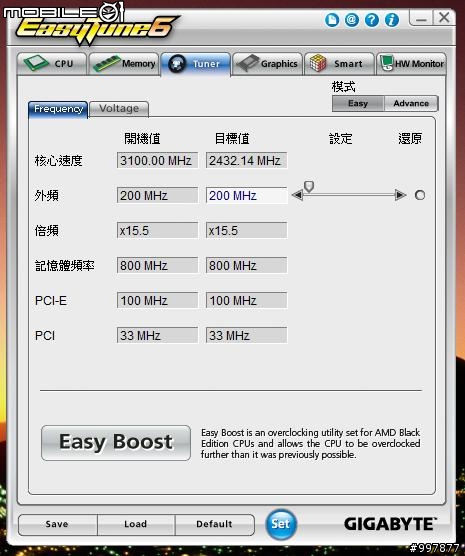Viewport: 465px width, 556px height.
Task: Open the HW Monitor tab
Action: coord(411,64)
